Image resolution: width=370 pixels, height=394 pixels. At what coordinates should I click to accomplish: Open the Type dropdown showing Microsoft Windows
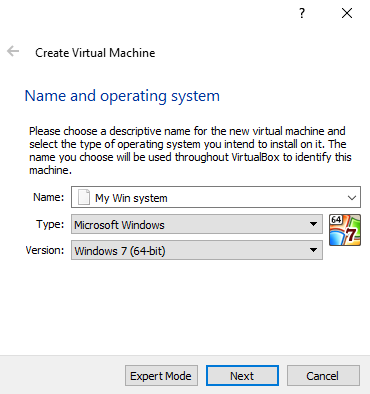pyautogui.click(x=197, y=224)
